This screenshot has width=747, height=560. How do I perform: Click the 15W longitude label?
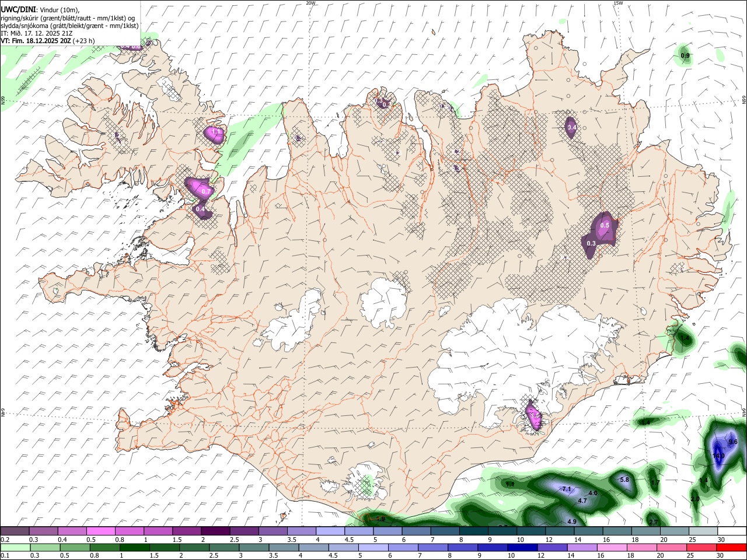pos(618,3)
